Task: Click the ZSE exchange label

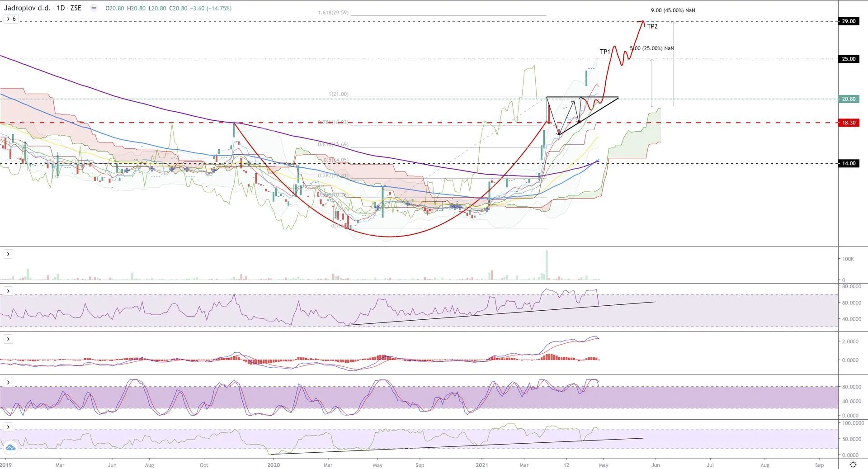Action: click(x=76, y=8)
